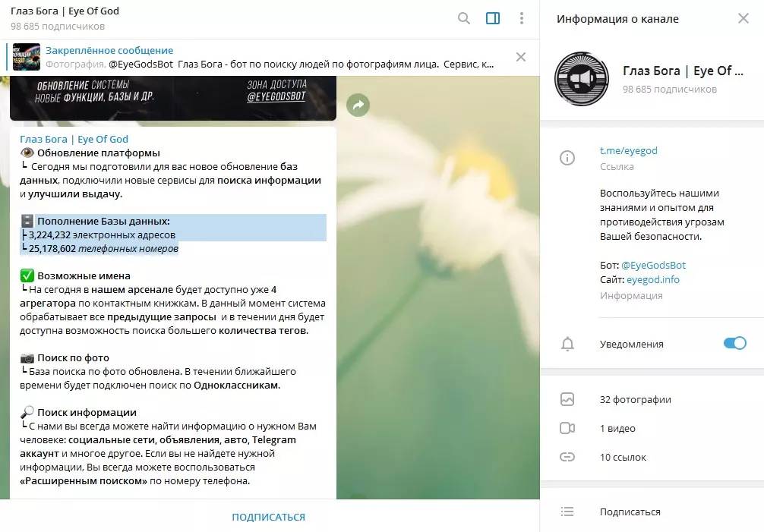Open the three-dot more options menu
764x532 pixels.
pos(521,18)
